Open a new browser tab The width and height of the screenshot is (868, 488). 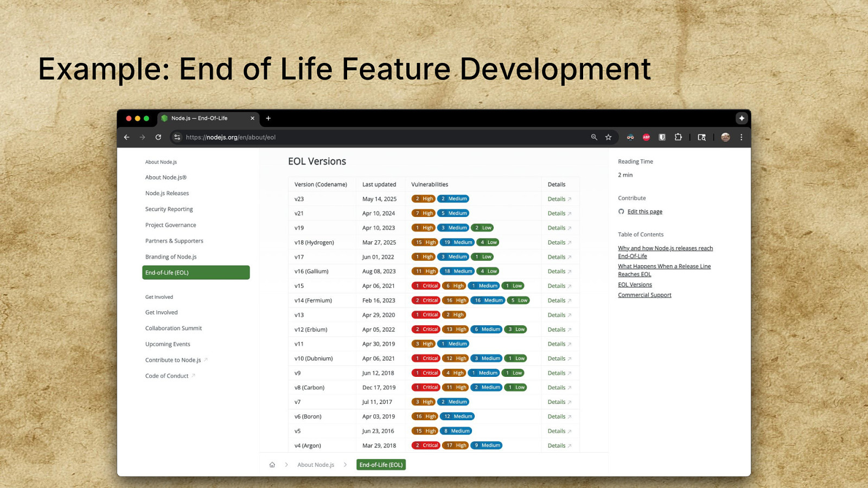pos(268,118)
